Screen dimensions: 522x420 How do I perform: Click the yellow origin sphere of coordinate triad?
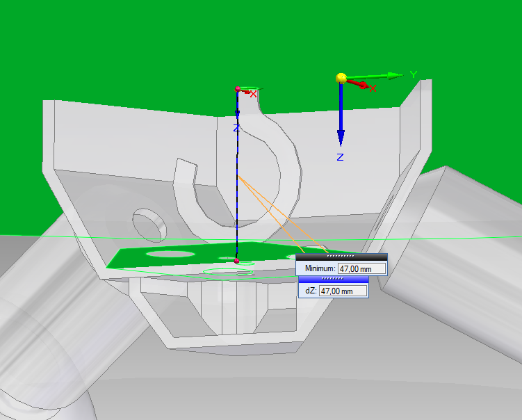(x=341, y=79)
